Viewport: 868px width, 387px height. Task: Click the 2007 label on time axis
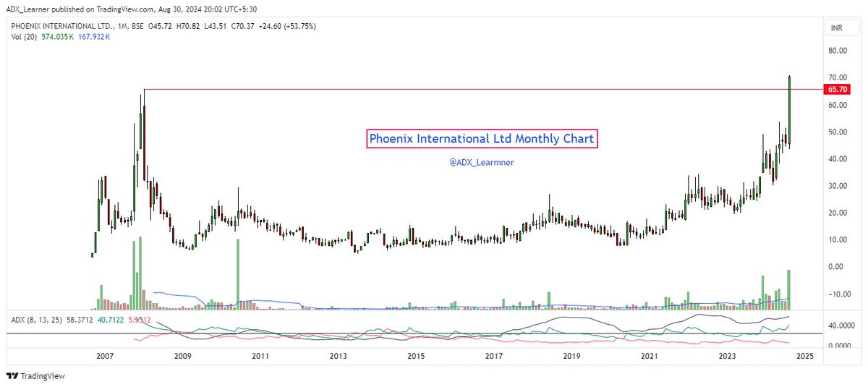(105, 357)
